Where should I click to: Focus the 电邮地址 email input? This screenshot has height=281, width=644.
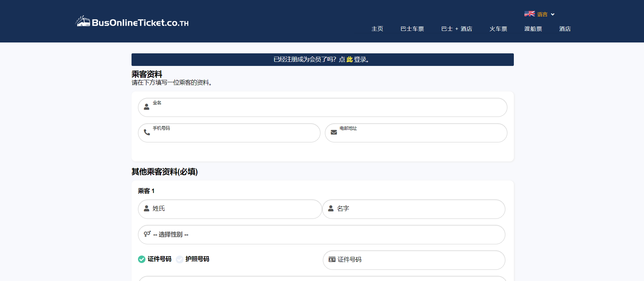[416, 133]
